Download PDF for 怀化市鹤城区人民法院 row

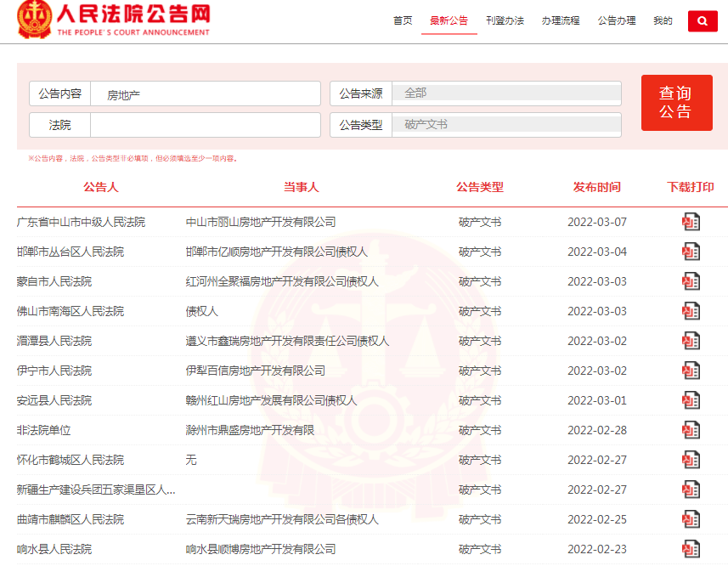[x=691, y=460]
